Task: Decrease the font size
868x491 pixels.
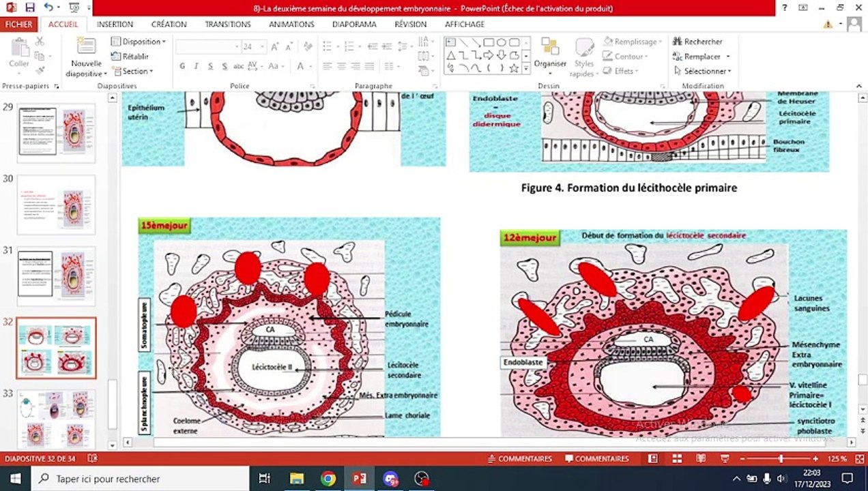Action: coord(288,47)
